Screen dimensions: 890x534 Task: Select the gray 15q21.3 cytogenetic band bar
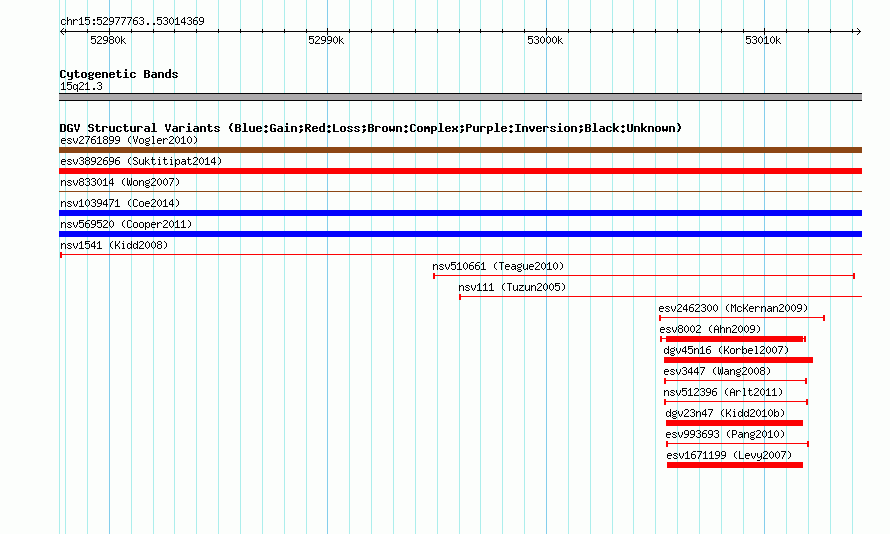[460, 97]
